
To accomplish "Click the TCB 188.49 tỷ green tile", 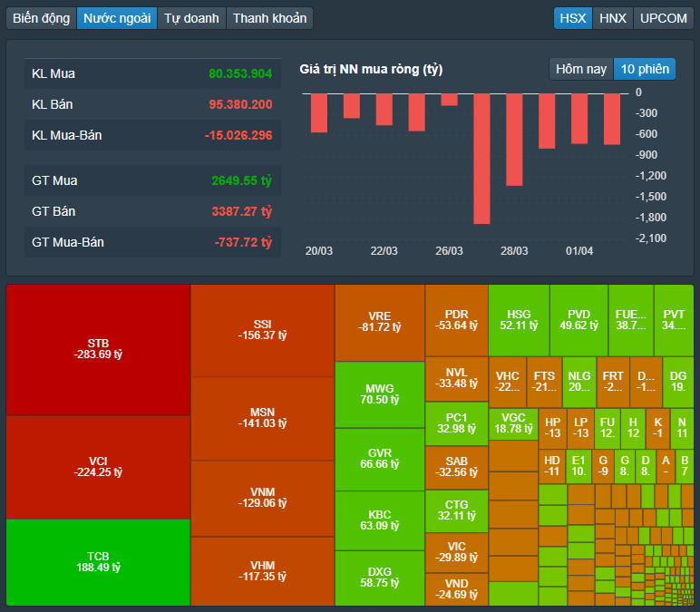I will pyautogui.click(x=98, y=562).
